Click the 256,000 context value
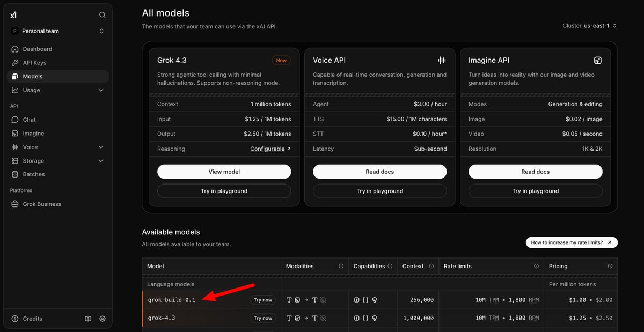The width and height of the screenshot is (644, 332). pos(421,300)
